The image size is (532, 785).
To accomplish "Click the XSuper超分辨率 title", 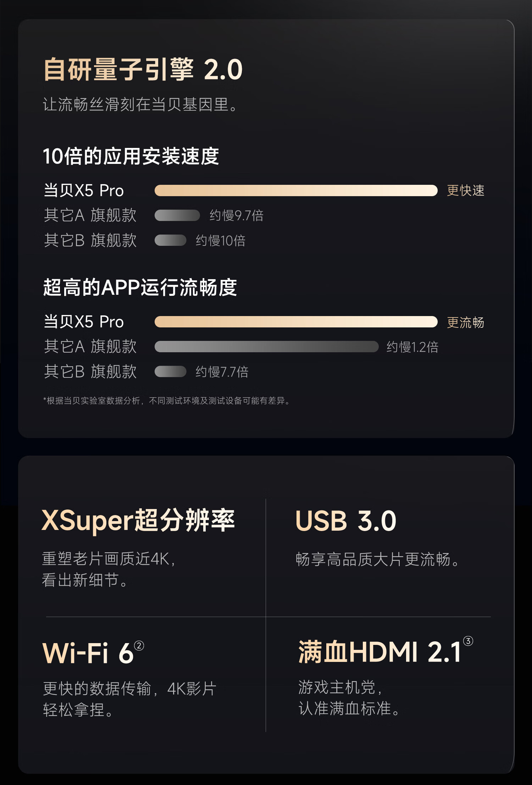I will tap(138, 520).
